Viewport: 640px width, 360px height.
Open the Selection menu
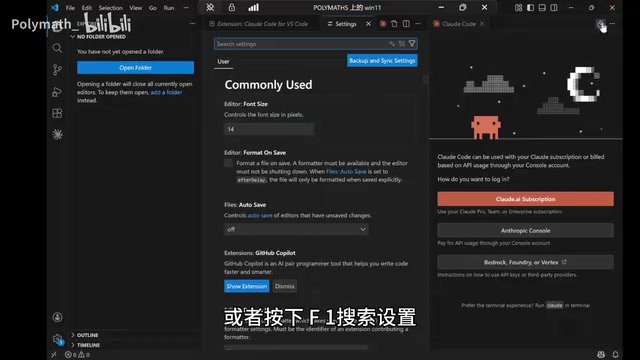110,8
